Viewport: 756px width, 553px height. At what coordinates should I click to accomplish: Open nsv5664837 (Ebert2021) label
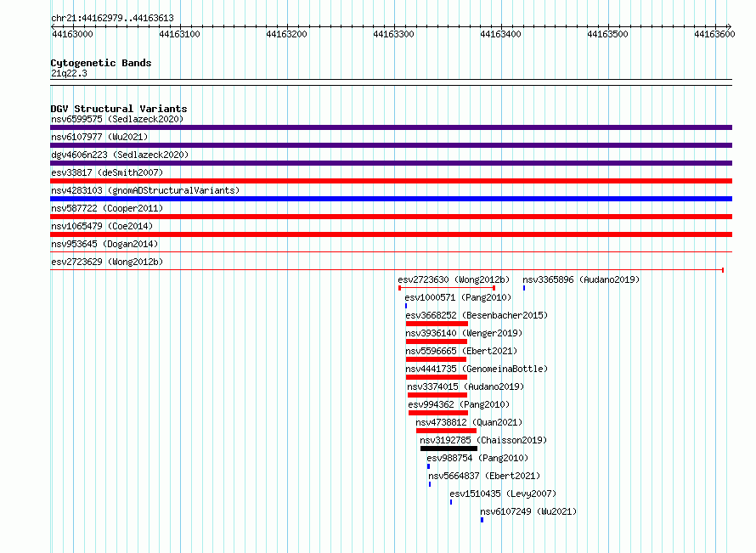coord(484,476)
